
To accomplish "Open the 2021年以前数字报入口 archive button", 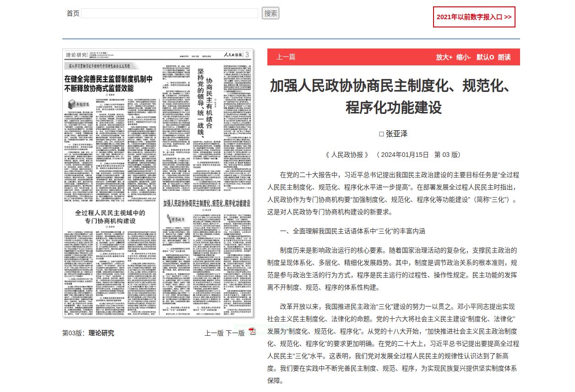I will point(474,17).
